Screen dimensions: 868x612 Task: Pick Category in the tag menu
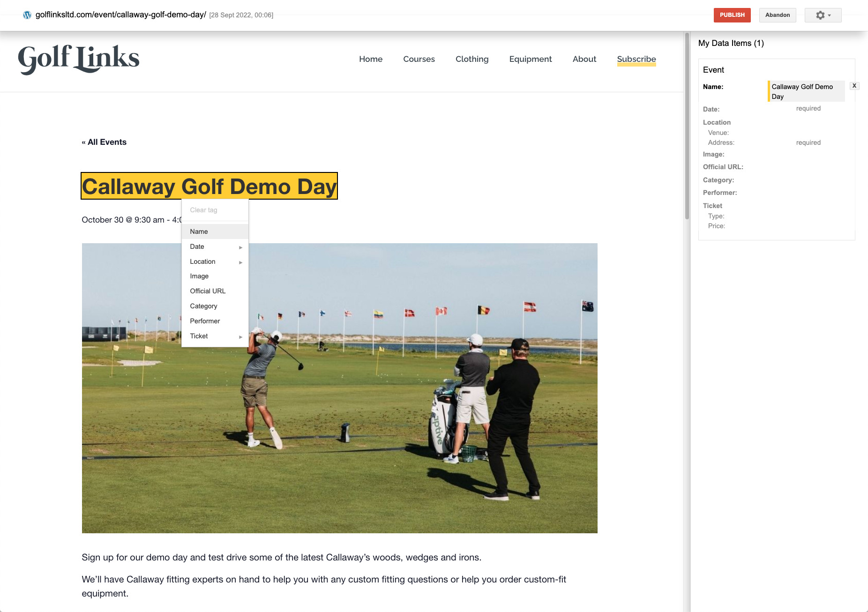215,306
